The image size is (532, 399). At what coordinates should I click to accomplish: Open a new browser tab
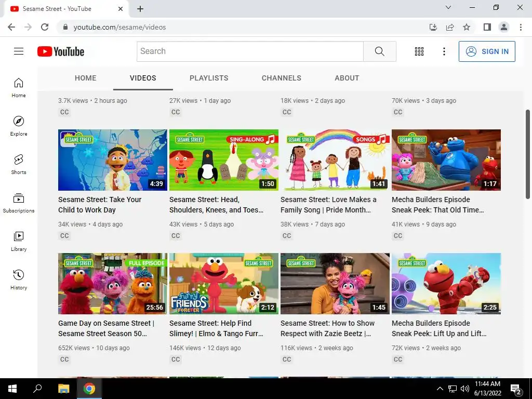(140, 9)
